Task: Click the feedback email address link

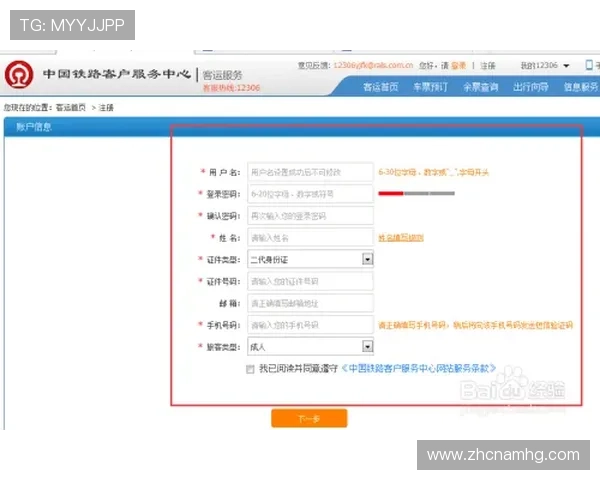Action: [x=373, y=65]
